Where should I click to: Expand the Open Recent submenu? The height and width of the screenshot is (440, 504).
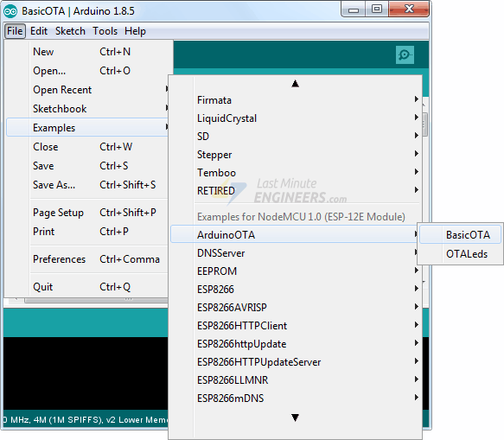(87, 90)
